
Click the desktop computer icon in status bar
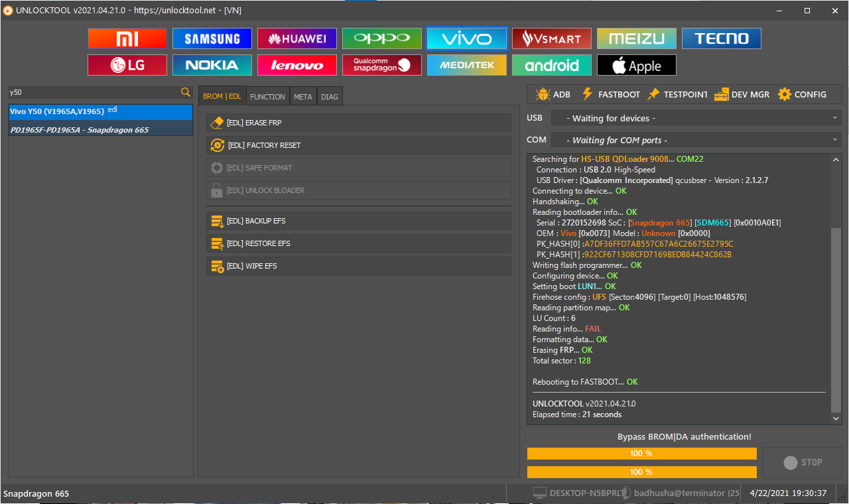pos(540,493)
